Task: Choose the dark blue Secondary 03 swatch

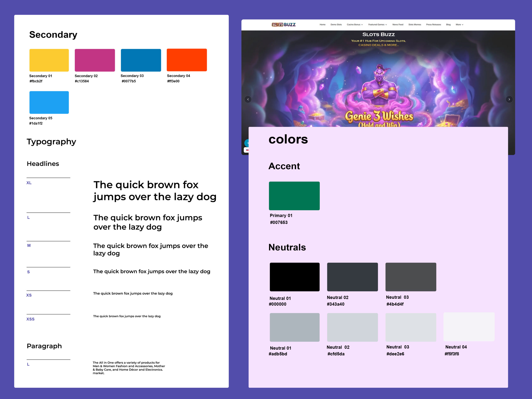Action: click(141, 60)
